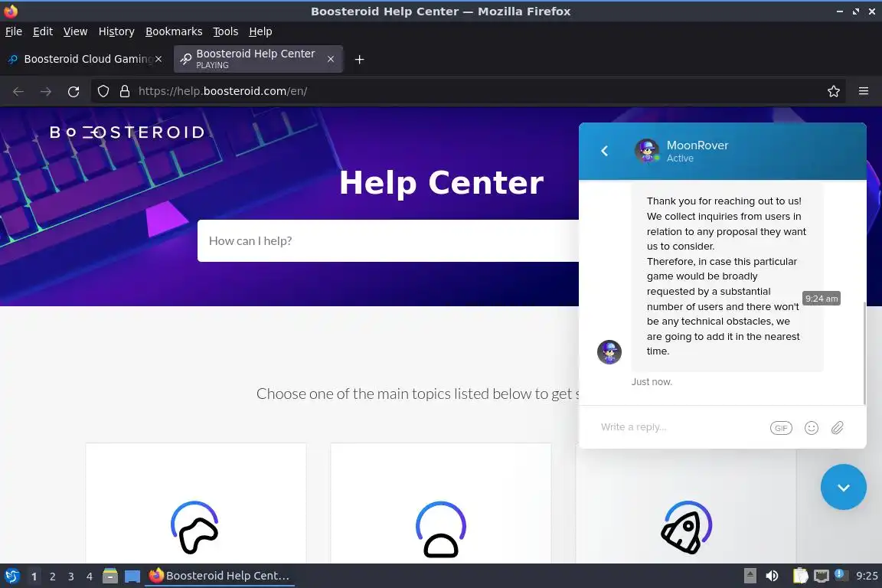Reload the page in Firefox
Screen dimensions: 882x588
73,91
